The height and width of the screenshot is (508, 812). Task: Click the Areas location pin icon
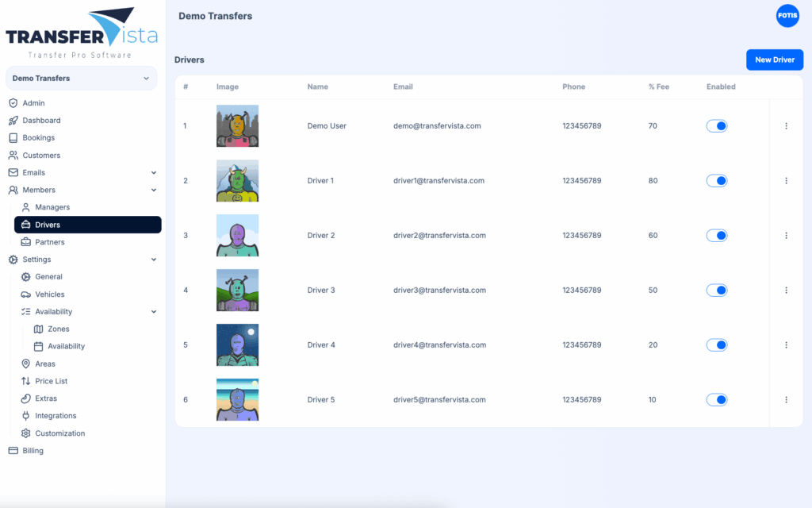(26, 364)
